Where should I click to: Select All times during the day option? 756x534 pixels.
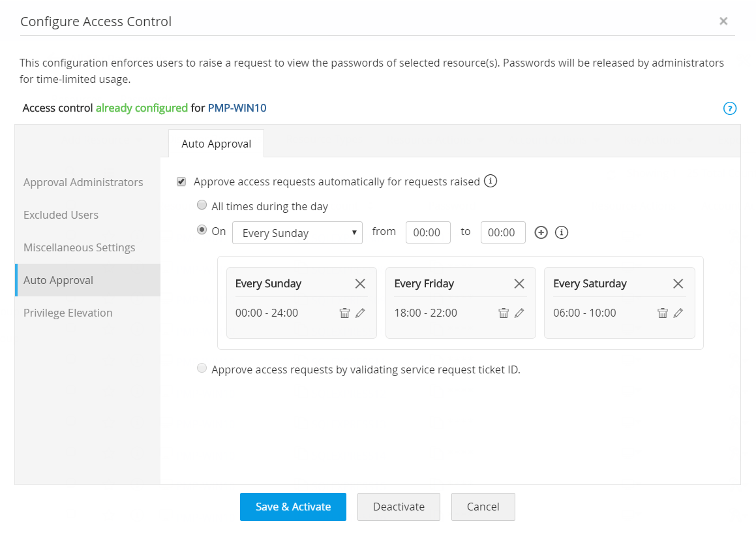(202, 206)
